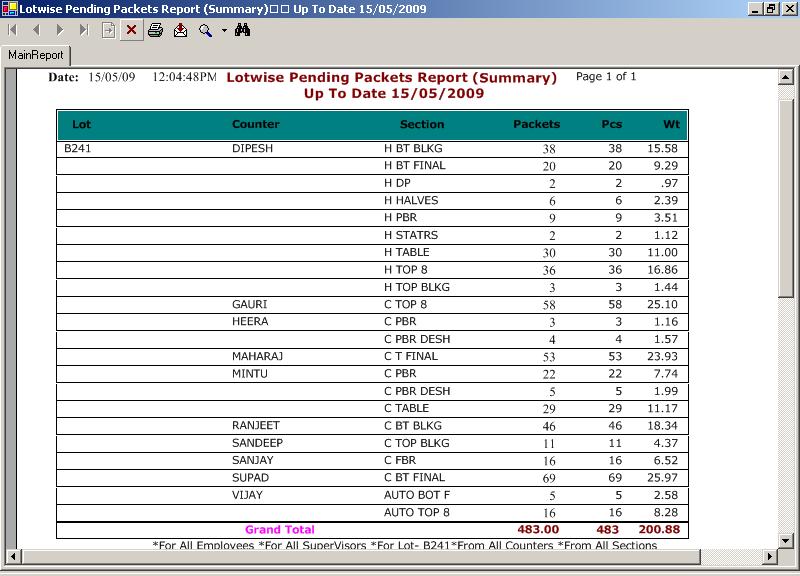This screenshot has width=800, height=576.
Task: Click the horizontal scrollbar track
Action: tap(400, 555)
